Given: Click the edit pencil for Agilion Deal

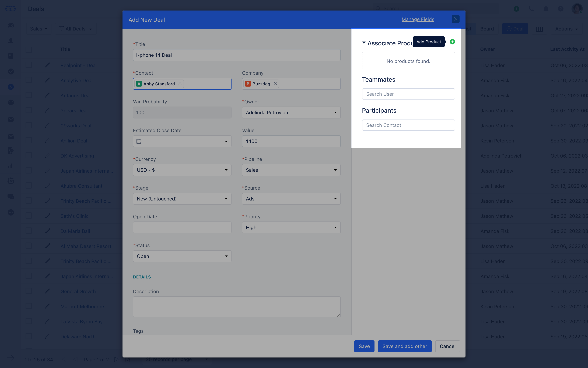Looking at the screenshot, I should click(x=48, y=140).
